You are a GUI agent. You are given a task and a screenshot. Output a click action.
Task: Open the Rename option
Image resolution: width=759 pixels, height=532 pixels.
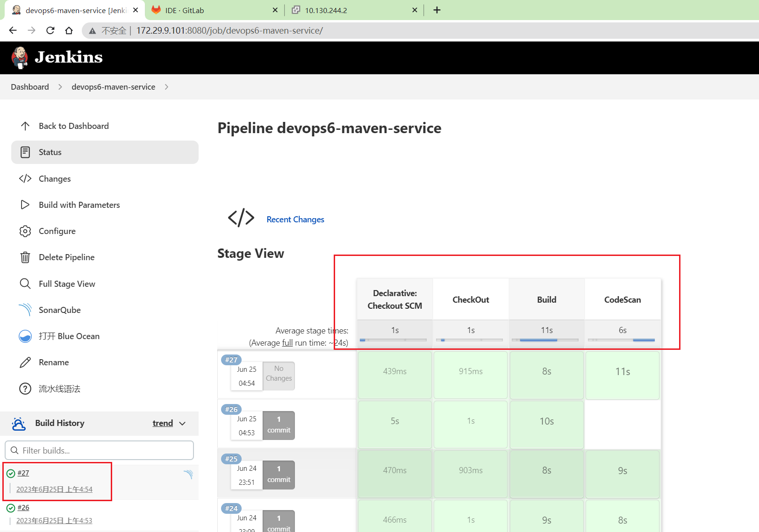54,362
